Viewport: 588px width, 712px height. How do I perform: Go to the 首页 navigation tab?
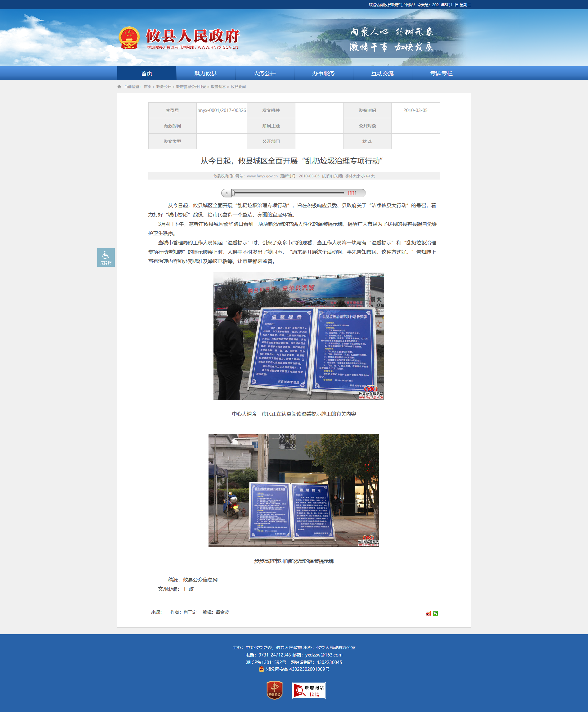tap(146, 73)
